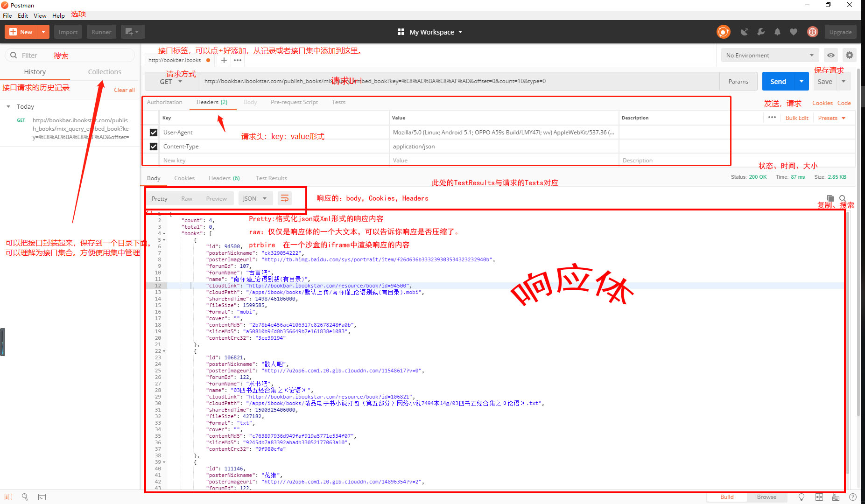
Task: Open the request Tests tab
Action: (338, 102)
